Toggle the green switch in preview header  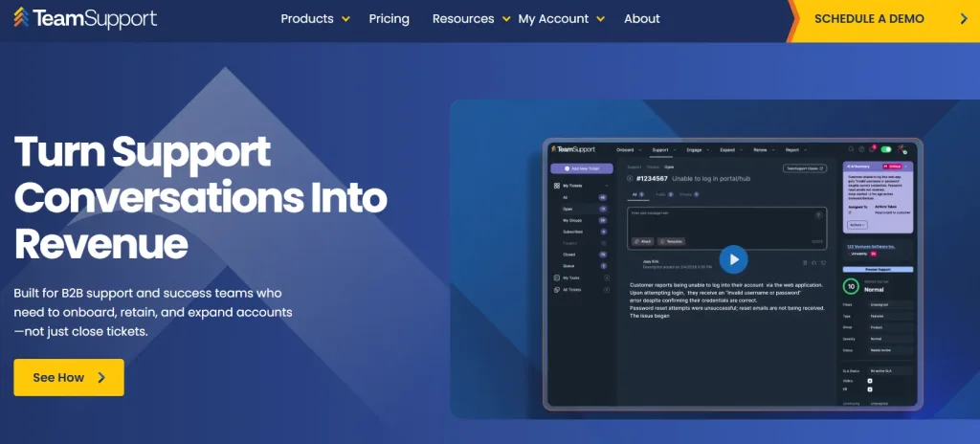pyautogui.click(x=886, y=149)
